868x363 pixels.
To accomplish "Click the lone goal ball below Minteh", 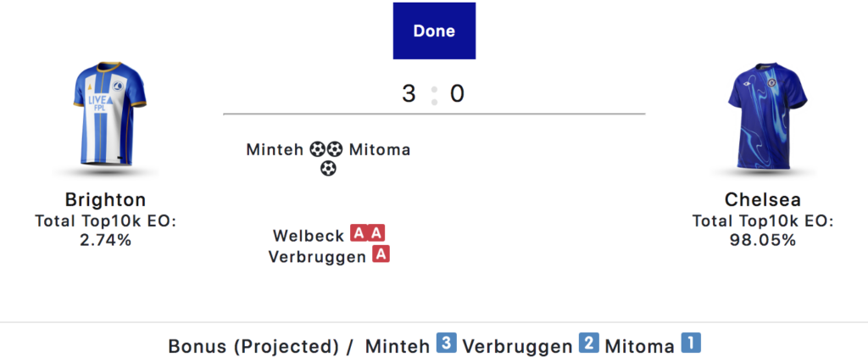I will click(328, 169).
